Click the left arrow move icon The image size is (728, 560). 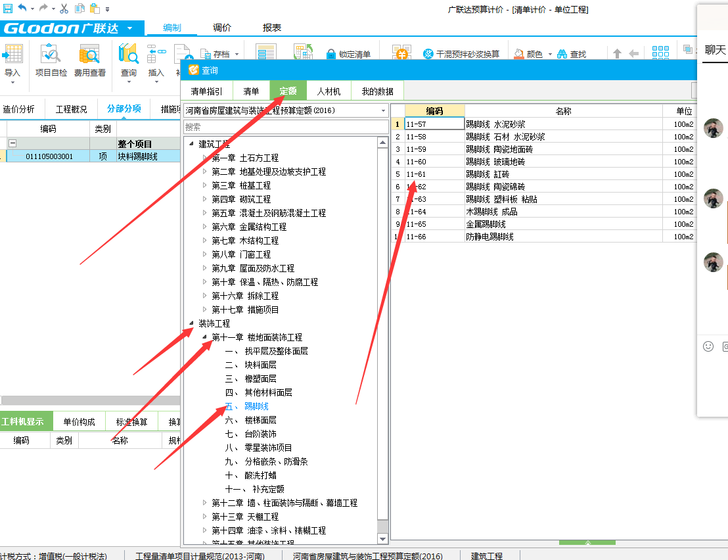pyautogui.click(x=634, y=54)
